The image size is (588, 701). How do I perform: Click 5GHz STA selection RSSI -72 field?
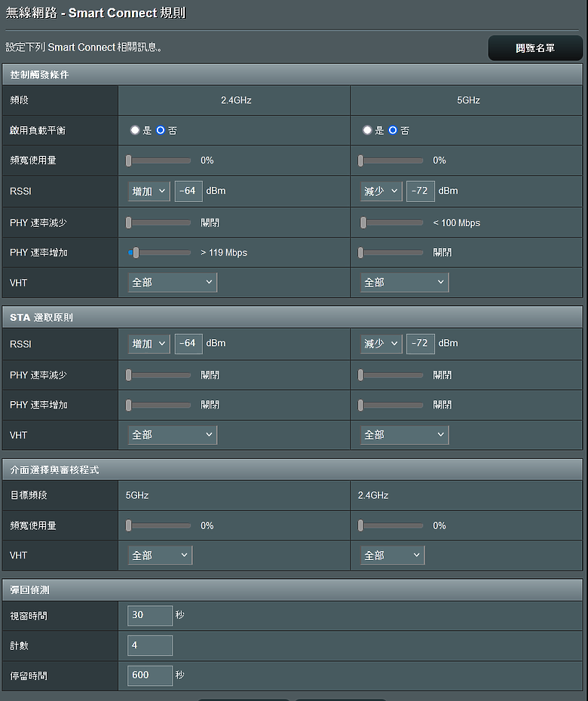tap(421, 344)
